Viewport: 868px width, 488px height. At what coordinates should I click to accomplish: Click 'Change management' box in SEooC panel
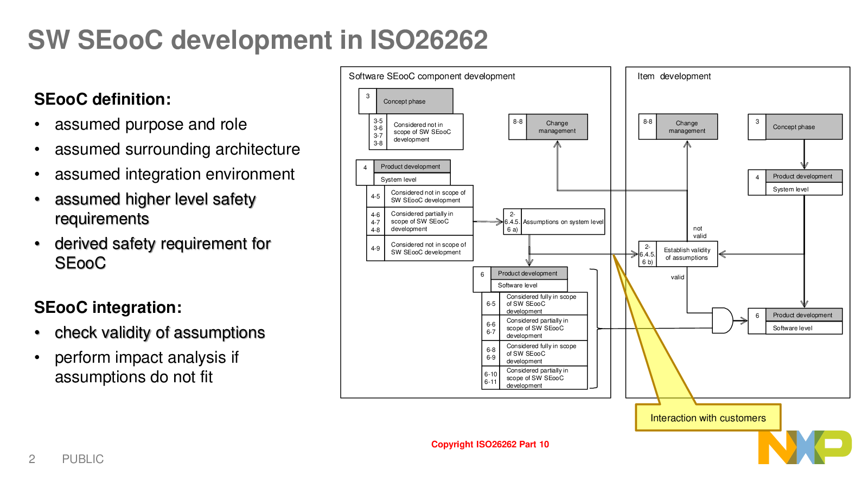click(548, 127)
